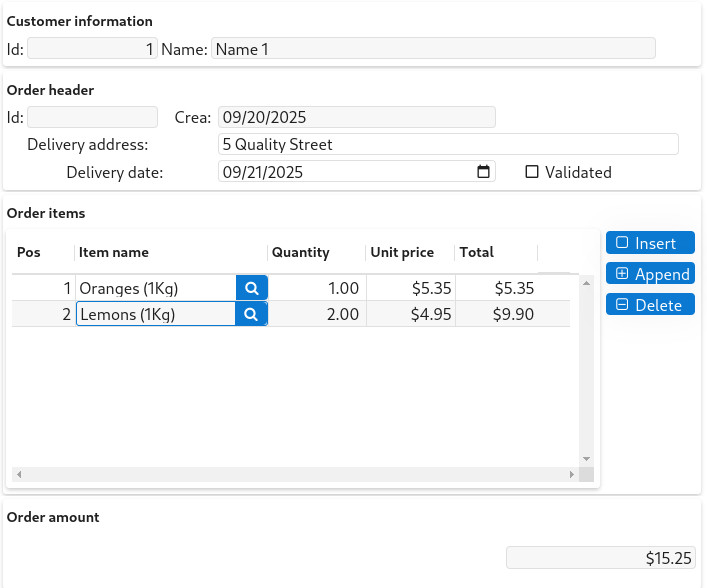Click the customer Name field
The width and height of the screenshot is (707, 588).
tap(433, 49)
